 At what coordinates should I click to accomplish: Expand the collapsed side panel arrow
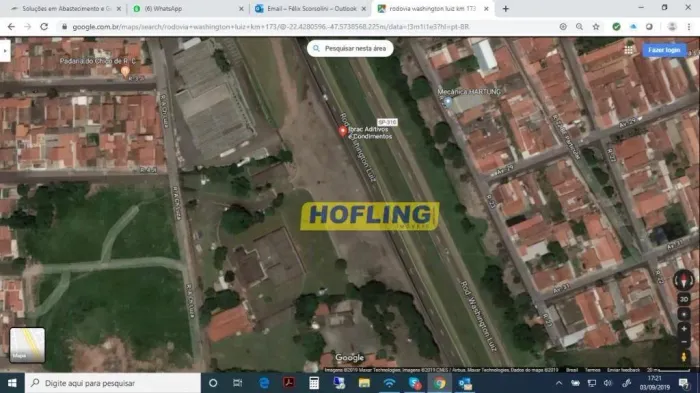(5, 50)
